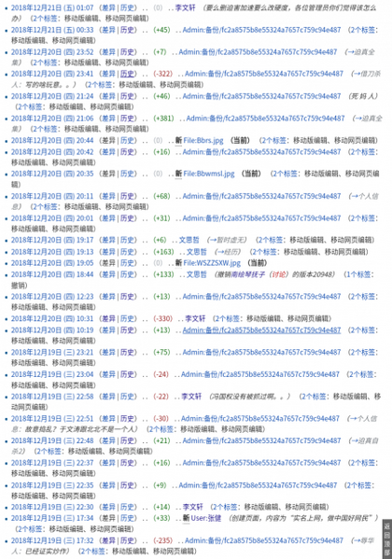
Task: Open 差异 for the 19:13 (+163) edit
Action: pyautogui.click(x=108, y=252)
